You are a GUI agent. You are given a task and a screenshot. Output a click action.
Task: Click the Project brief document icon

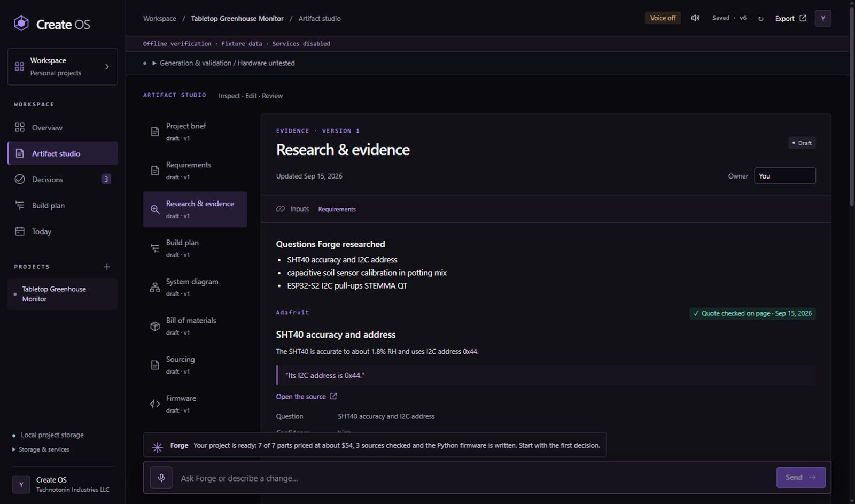[x=155, y=132]
